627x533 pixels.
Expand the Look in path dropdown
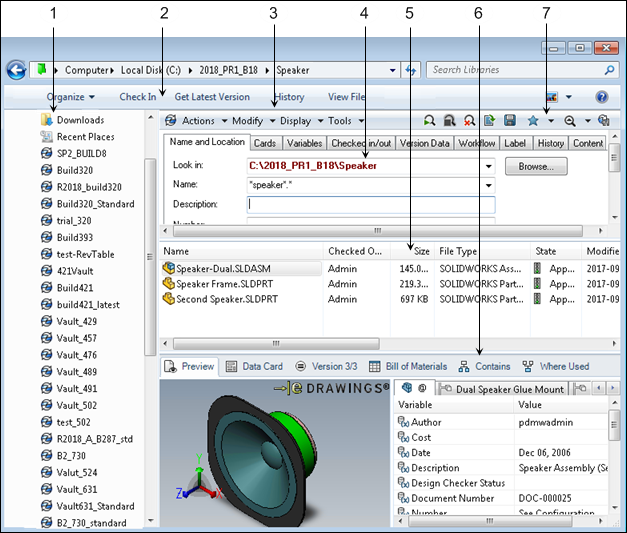click(x=488, y=166)
